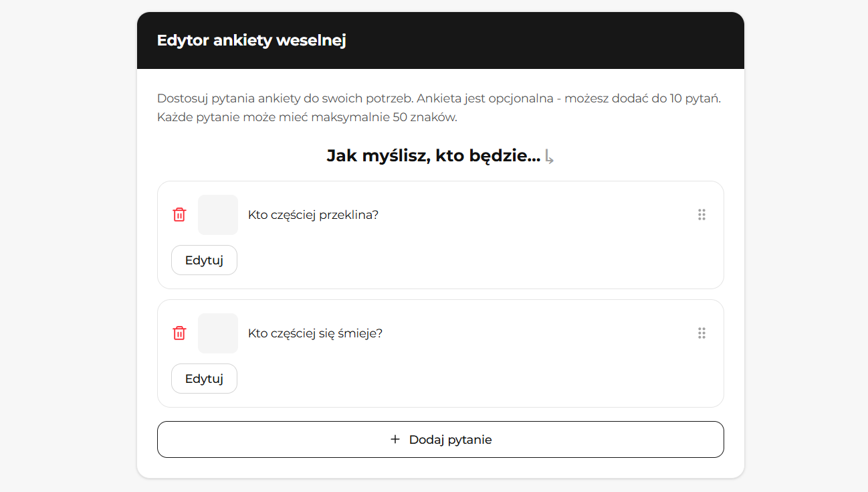
Task: Click the drag dots for 'Kto częściej się śmieje?'
Action: [x=701, y=333]
